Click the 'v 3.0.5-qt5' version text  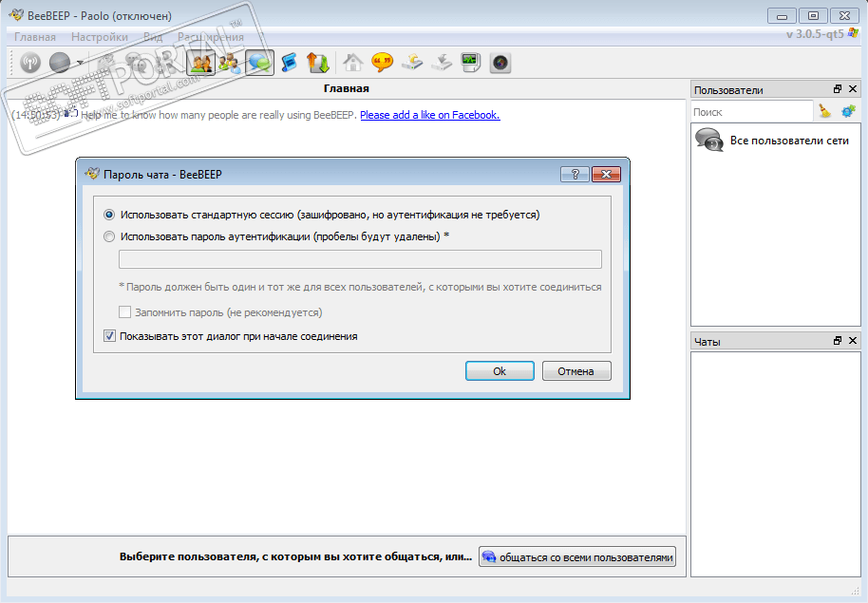point(815,34)
